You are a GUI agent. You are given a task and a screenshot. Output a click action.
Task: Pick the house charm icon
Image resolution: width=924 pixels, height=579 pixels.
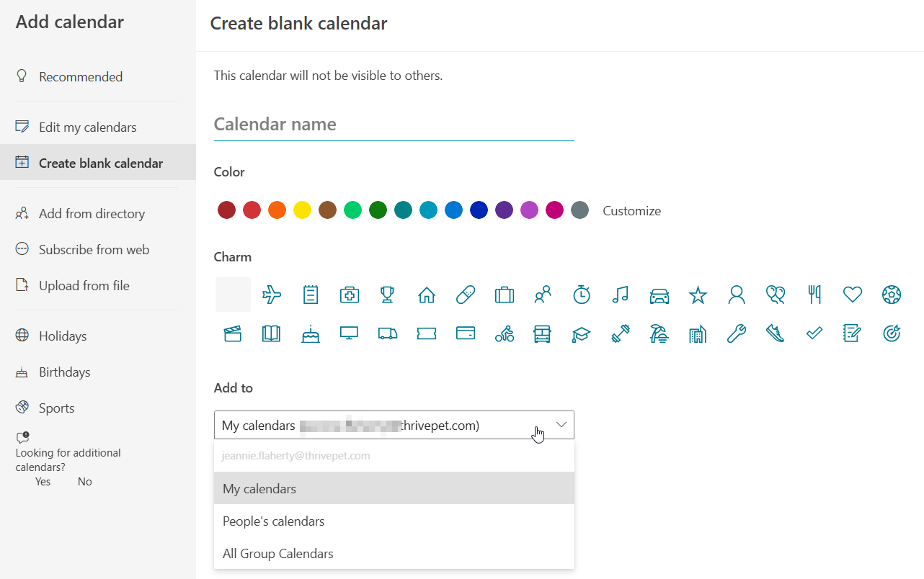click(x=427, y=295)
